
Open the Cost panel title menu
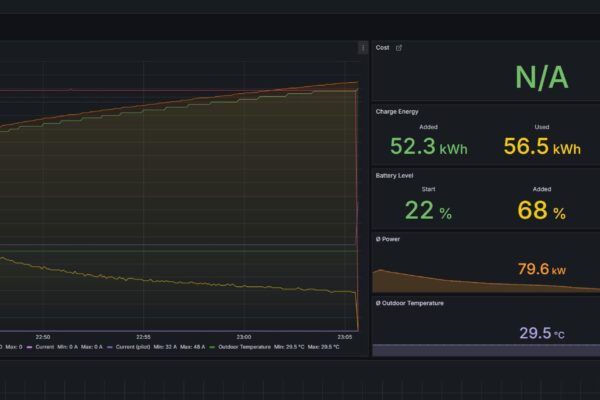point(382,47)
